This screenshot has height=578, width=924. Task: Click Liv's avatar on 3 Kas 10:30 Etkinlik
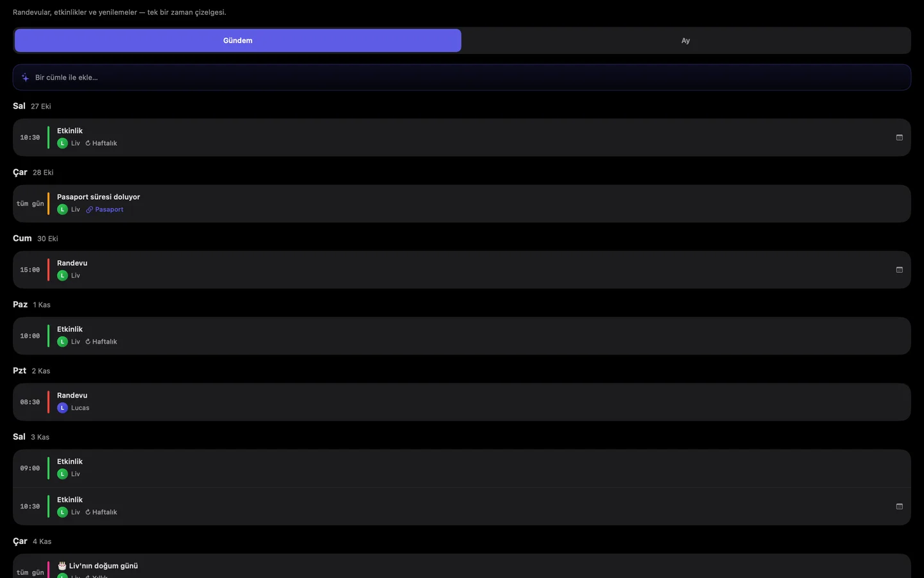click(62, 512)
